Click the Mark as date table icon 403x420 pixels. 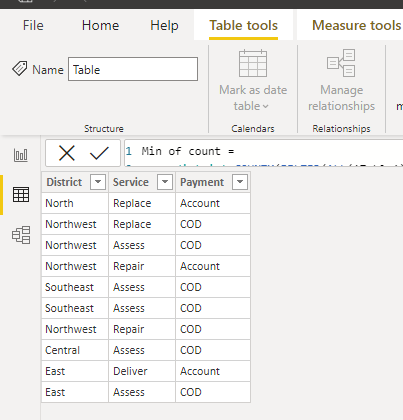point(253,63)
